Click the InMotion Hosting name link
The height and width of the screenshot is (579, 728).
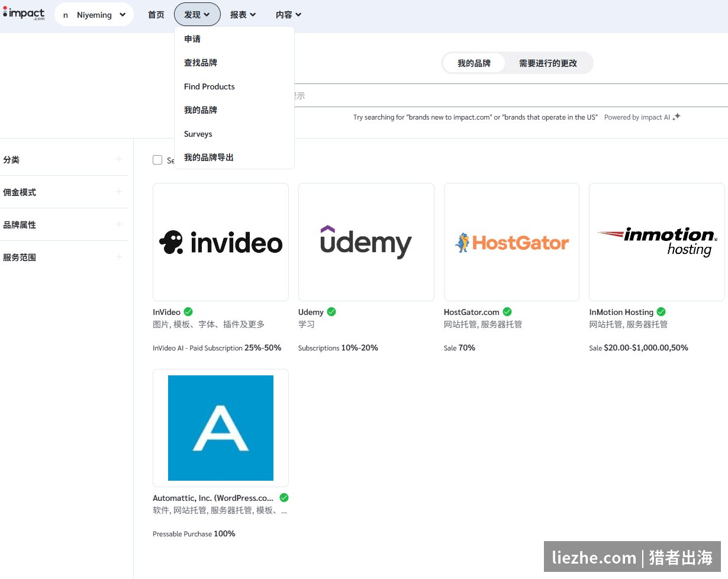coord(621,312)
